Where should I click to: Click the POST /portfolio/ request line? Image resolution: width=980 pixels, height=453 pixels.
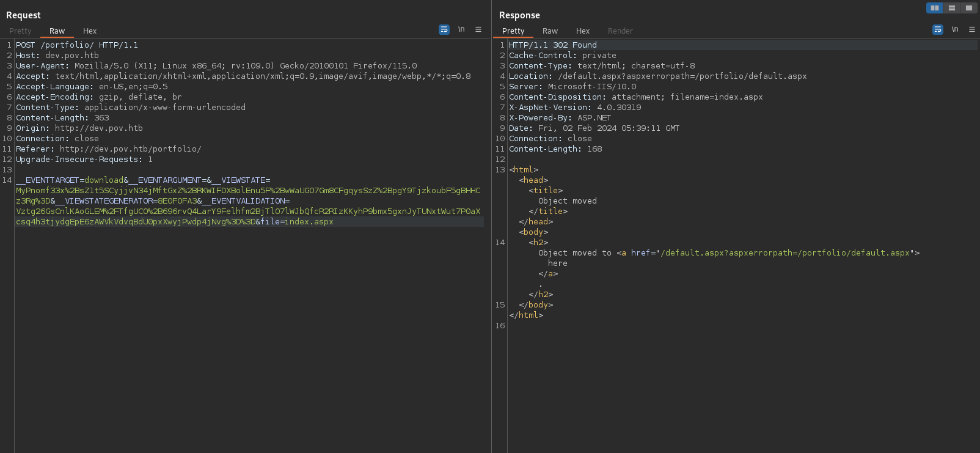[77, 45]
